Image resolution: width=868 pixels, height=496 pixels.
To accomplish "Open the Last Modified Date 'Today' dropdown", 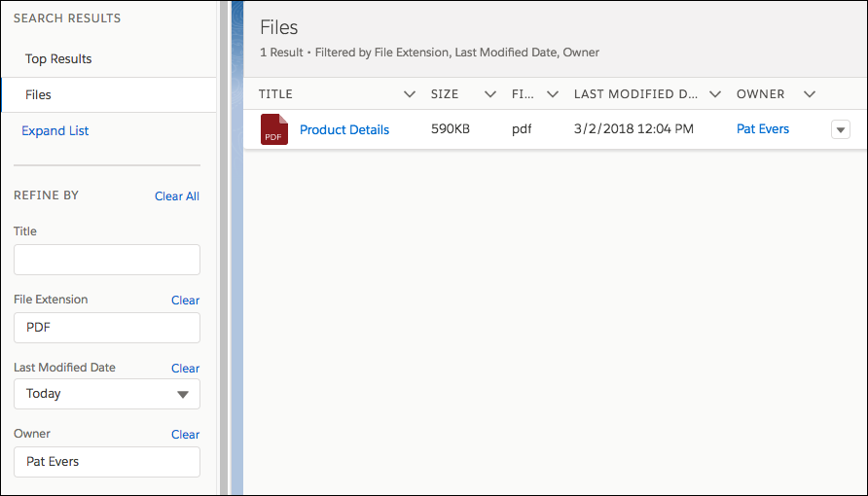I will pyautogui.click(x=107, y=394).
